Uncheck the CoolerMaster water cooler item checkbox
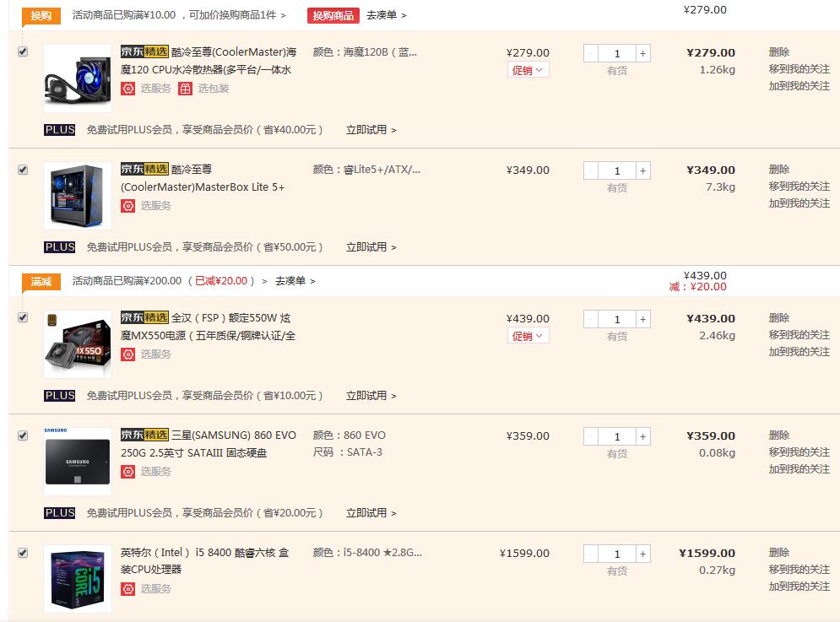Viewport: 840px width, 622px height. pyautogui.click(x=23, y=52)
